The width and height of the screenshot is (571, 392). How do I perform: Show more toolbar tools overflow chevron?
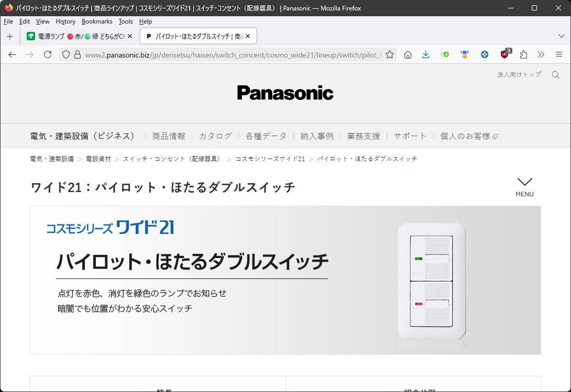(x=541, y=54)
